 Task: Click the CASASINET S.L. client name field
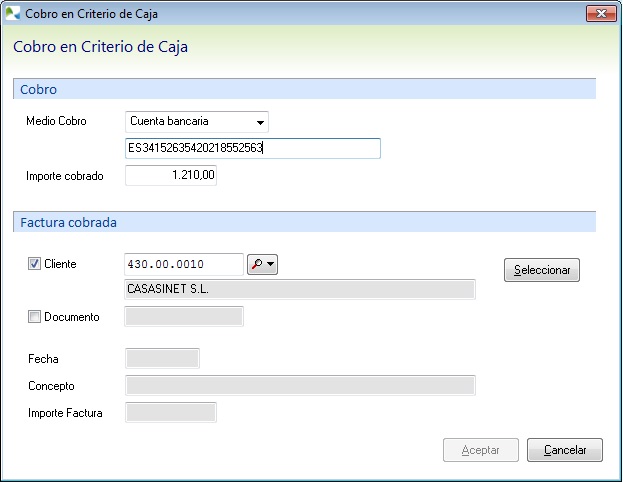(x=299, y=290)
